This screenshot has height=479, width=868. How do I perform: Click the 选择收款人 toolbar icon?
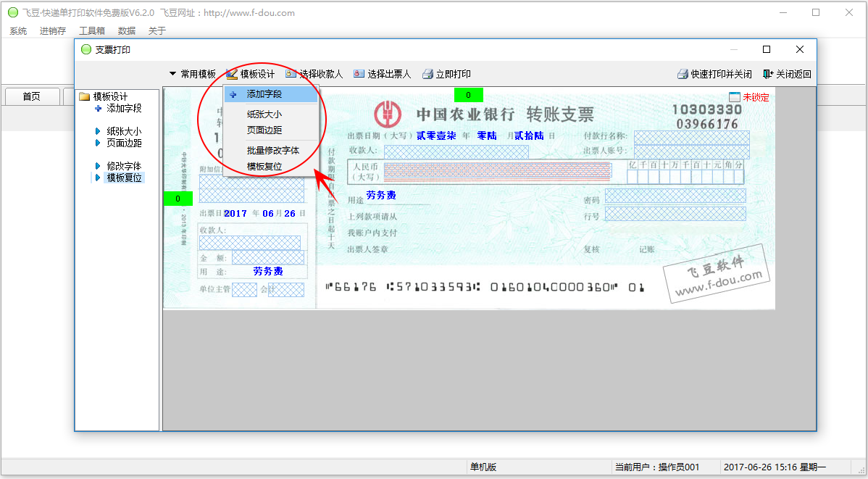pyautogui.click(x=291, y=74)
